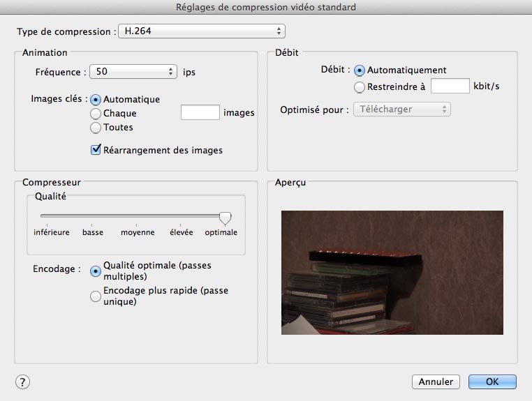Select the Chaque key frames option
532x401 pixels.
pyautogui.click(x=96, y=114)
